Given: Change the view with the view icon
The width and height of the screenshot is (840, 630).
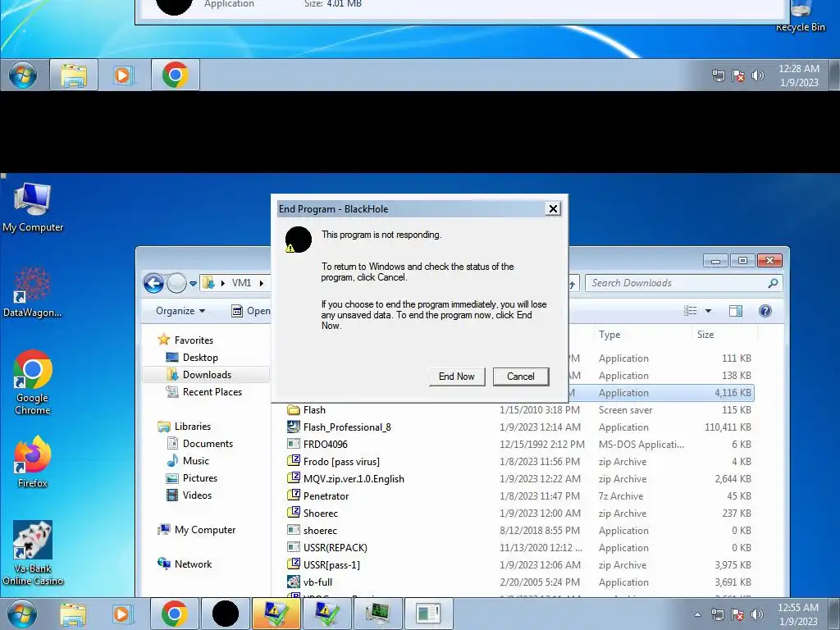Looking at the screenshot, I should click(x=691, y=311).
